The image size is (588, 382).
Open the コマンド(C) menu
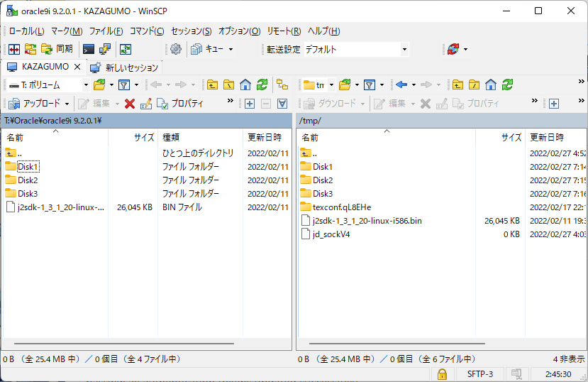(147, 31)
